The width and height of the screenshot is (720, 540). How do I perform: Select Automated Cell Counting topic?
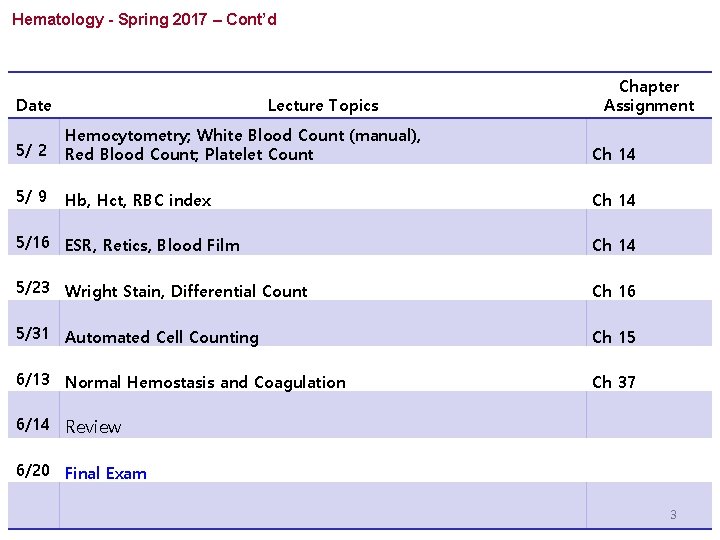162,337
